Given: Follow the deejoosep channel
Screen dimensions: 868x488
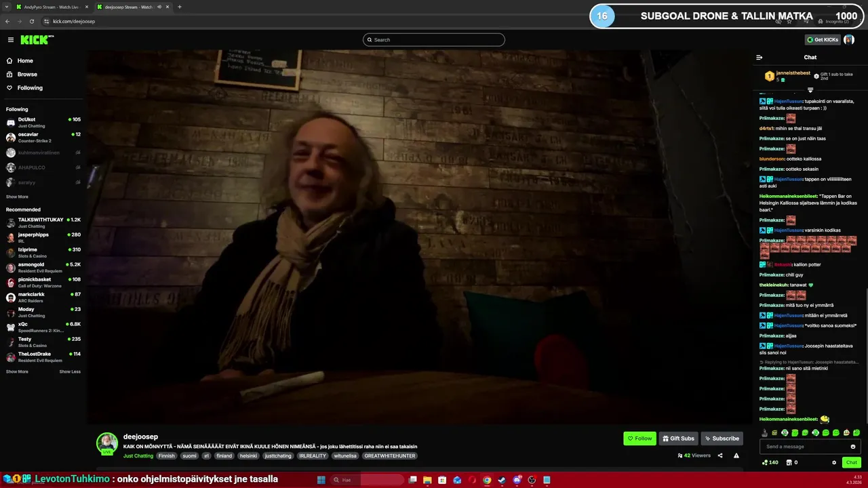Looking at the screenshot, I should (639, 439).
